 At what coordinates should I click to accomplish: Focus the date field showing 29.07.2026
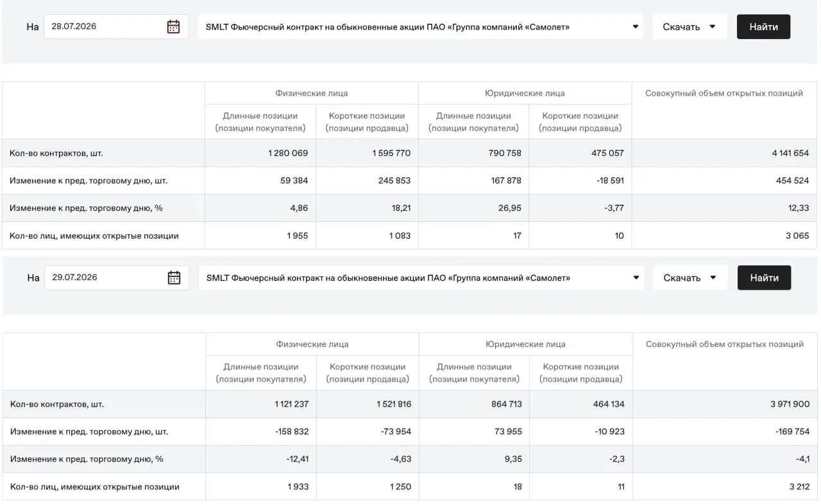117,278
